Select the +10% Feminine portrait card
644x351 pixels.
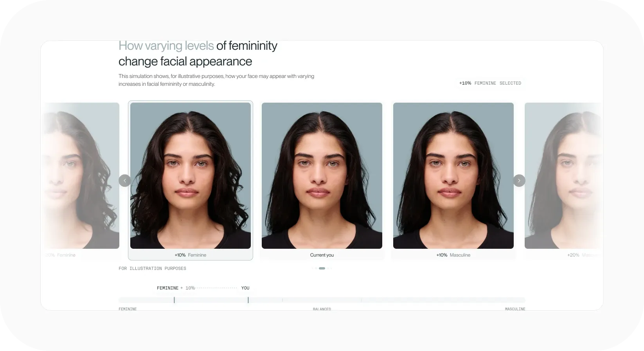click(x=191, y=181)
